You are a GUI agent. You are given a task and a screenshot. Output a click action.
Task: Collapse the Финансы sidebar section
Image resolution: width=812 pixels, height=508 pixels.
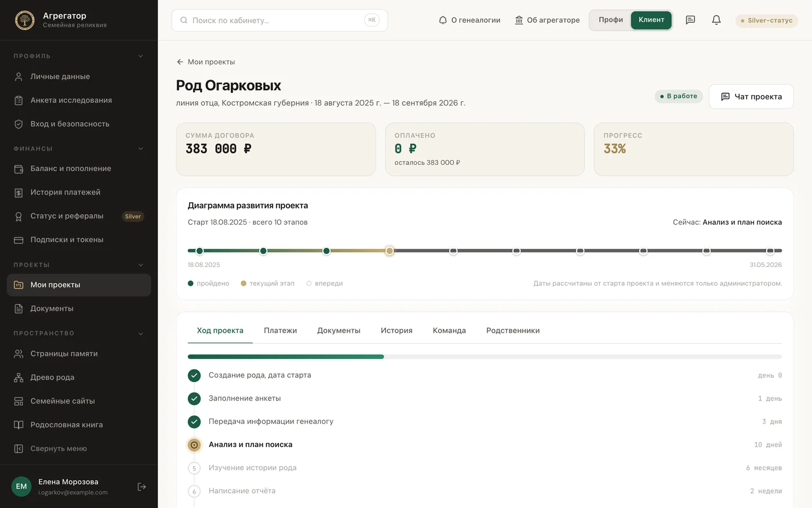point(140,149)
